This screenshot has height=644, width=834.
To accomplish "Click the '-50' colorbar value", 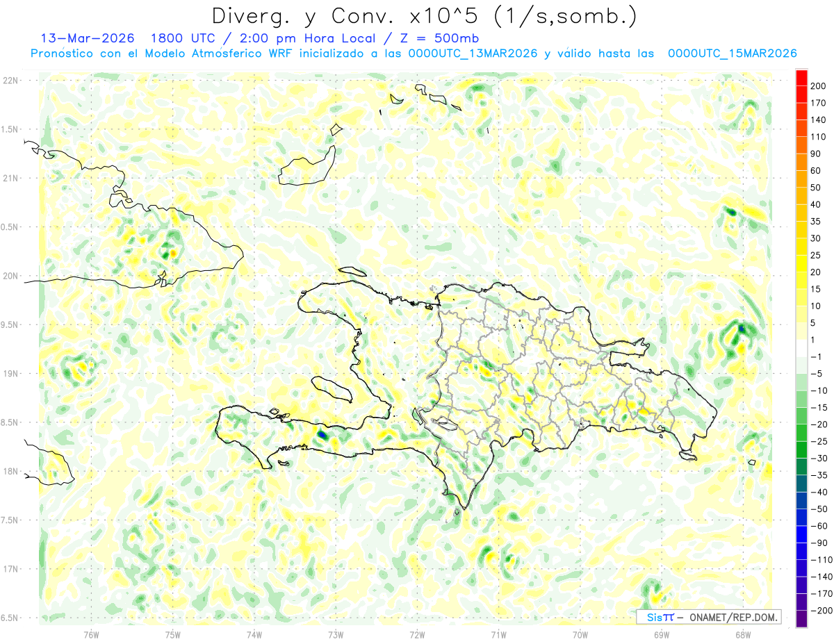I will coord(819,509).
